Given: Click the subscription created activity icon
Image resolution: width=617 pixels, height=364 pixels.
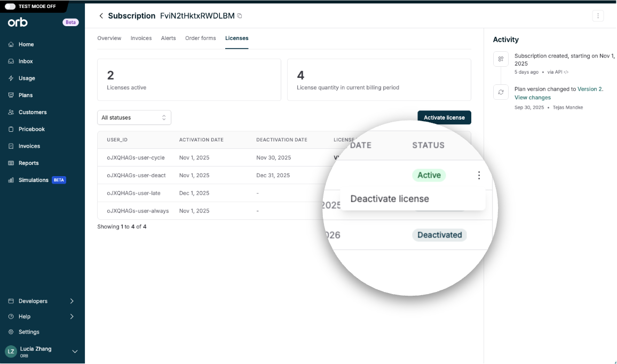Looking at the screenshot, I should pos(501,59).
